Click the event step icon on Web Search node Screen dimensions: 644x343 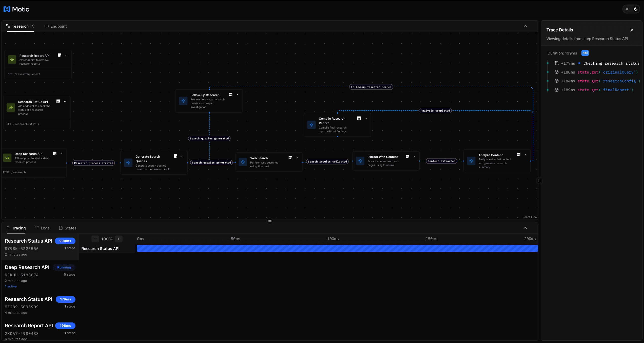coord(243,162)
